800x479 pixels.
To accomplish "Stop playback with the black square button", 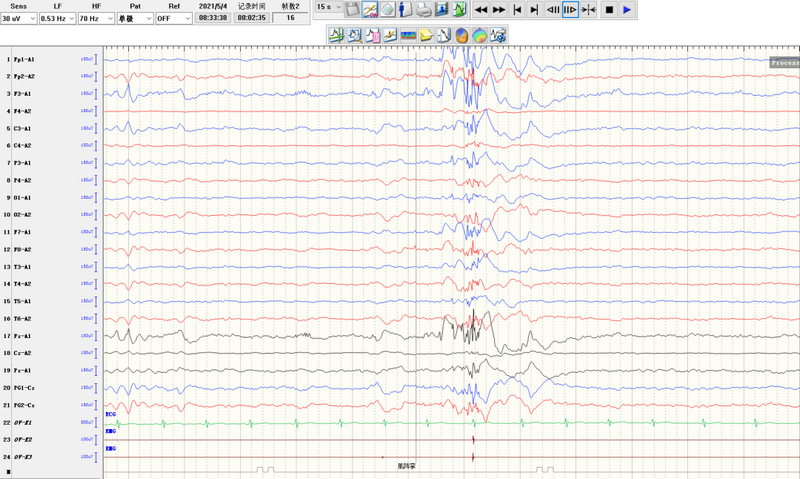I will tap(609, 9).
